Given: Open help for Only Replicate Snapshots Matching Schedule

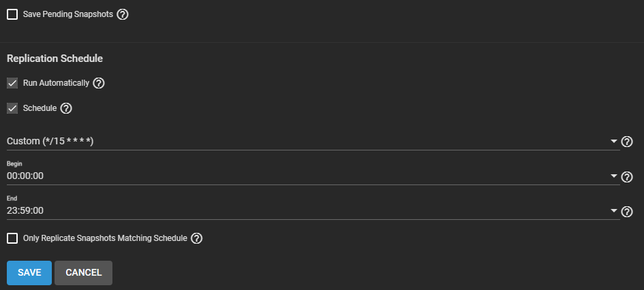Looking at the screenshot, I should [x=197, y=238].
